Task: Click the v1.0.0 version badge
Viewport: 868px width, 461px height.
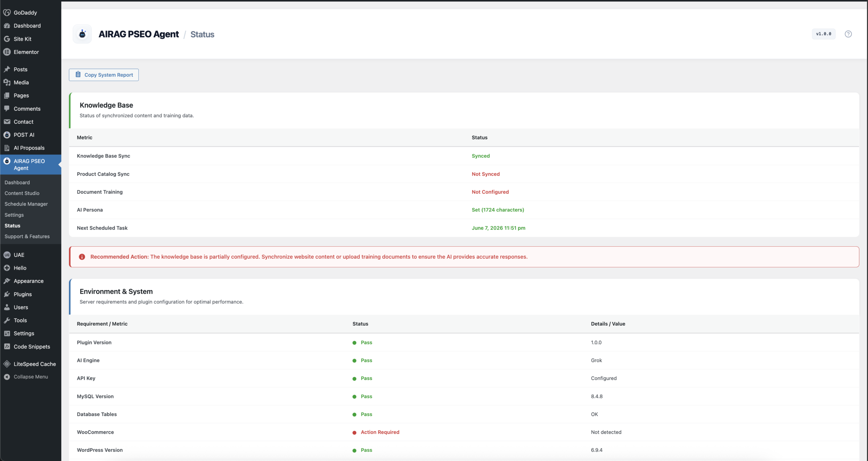Action: [x=824, y=34]
